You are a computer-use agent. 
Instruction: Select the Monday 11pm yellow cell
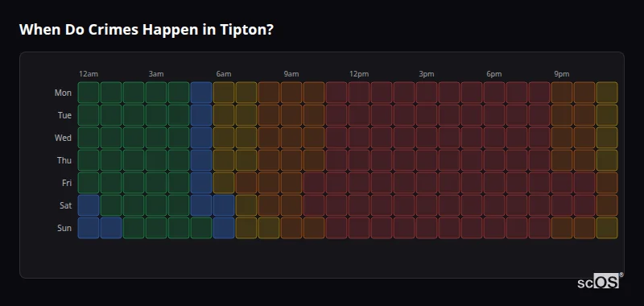(607, 93)
